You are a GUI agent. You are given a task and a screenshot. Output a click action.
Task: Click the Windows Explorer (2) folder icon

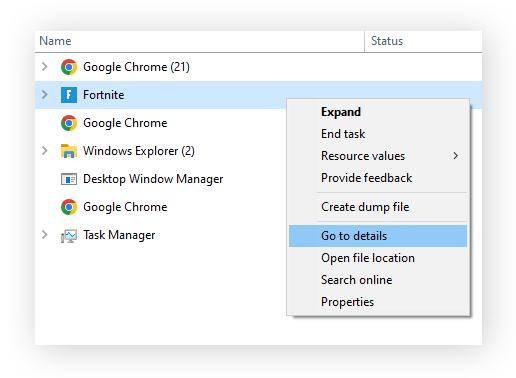click(x=69, y=151)
